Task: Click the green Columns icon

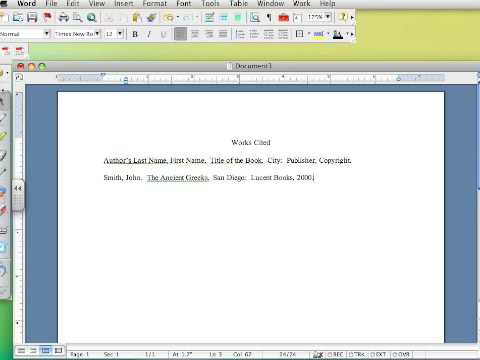Action: coord(238,17)
